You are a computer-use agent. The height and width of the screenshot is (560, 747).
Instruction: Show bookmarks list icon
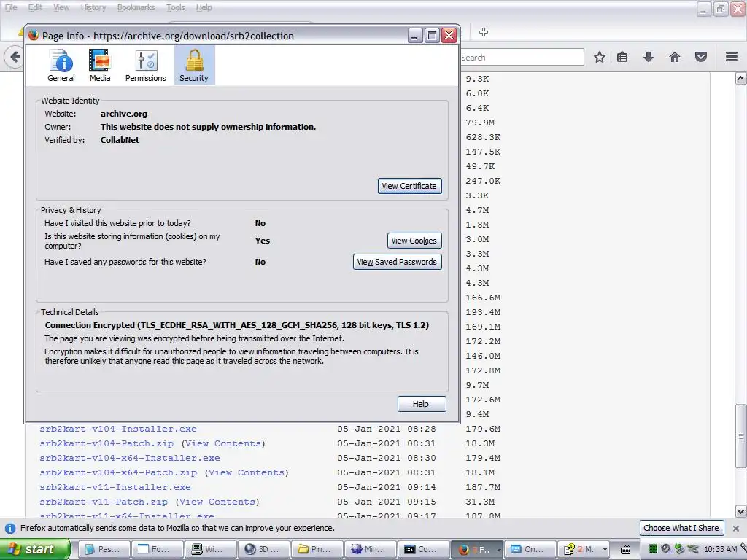[622, 57]
